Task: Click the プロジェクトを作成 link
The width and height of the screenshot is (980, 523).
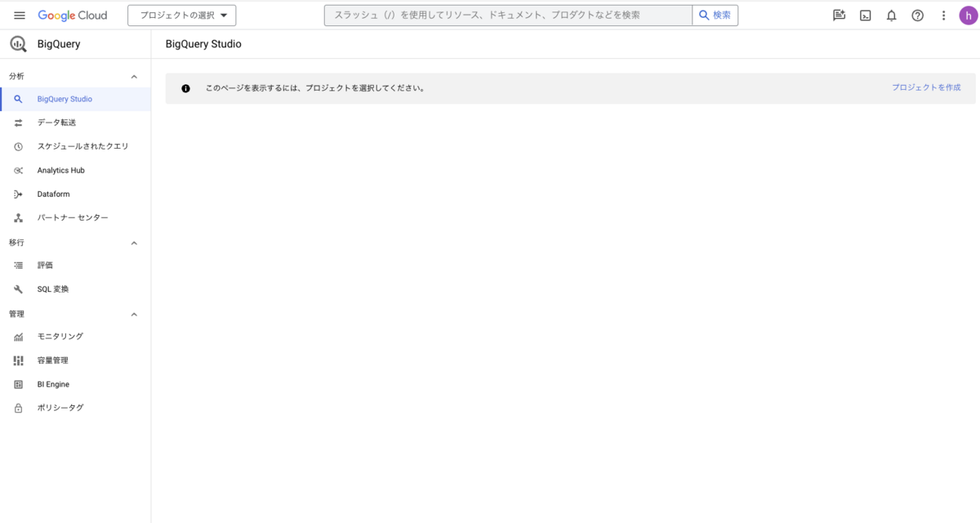Action: [x=926, y=87]
